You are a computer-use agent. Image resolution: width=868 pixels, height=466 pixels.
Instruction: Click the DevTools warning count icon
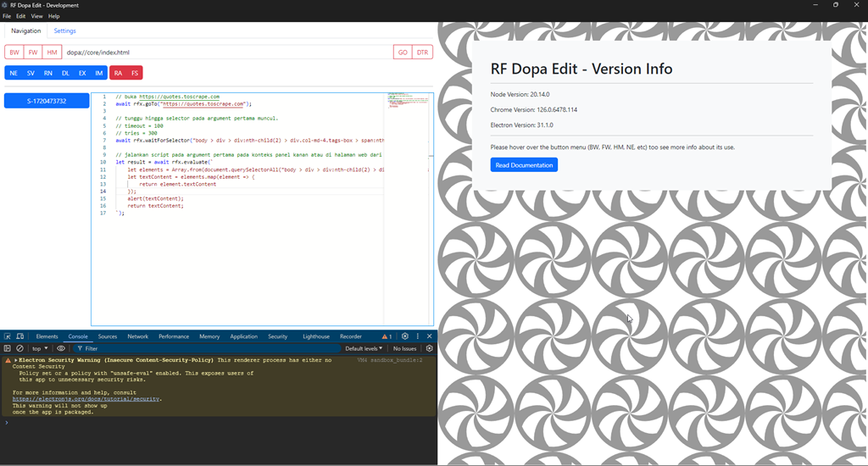(x=387, y=336)
